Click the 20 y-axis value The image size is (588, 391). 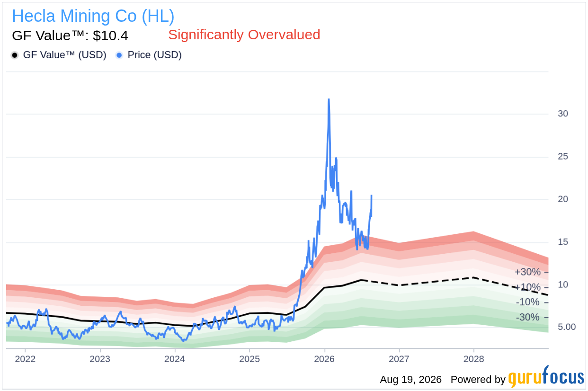[x=563, y=199]
